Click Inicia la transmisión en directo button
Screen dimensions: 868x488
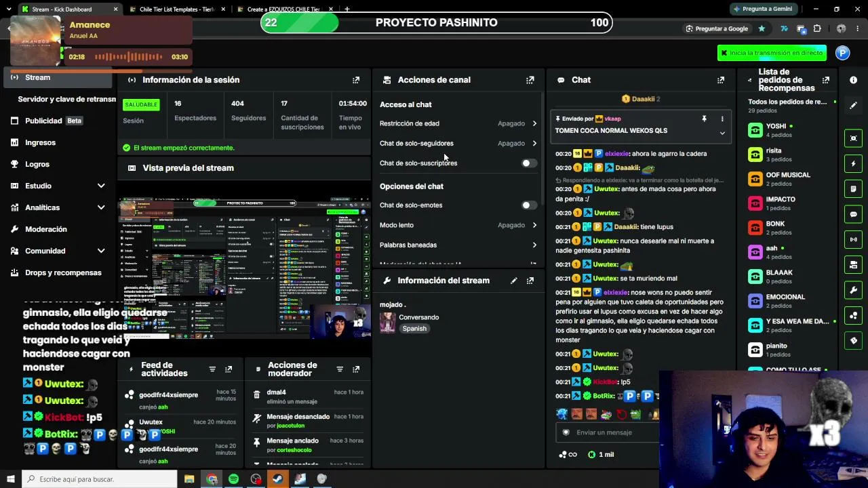772,53
